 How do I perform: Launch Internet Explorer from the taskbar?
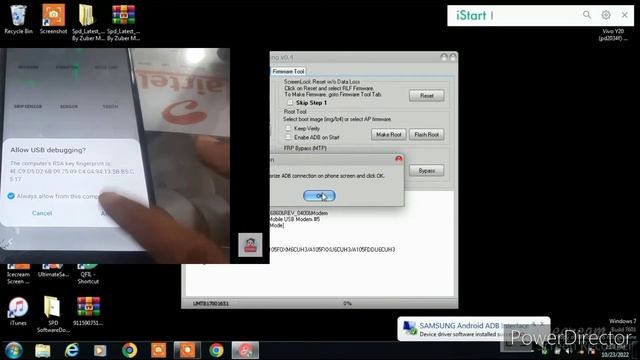point(71,350)
